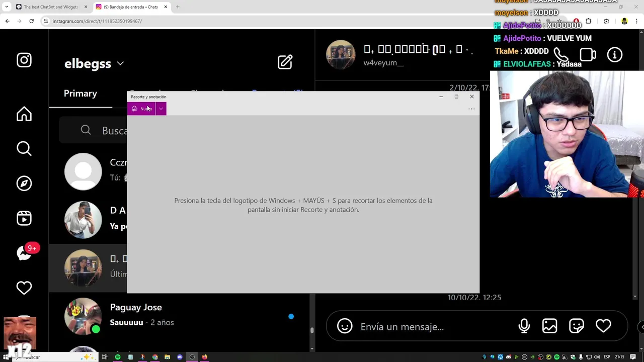644x362 pixels.
Task: Click the w4veyum__ username in header
Action: coord(383,63)
